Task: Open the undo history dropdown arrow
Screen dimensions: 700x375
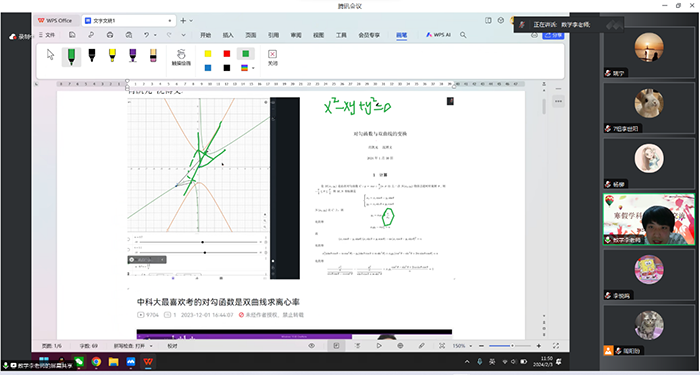Action: pos(155,35)
